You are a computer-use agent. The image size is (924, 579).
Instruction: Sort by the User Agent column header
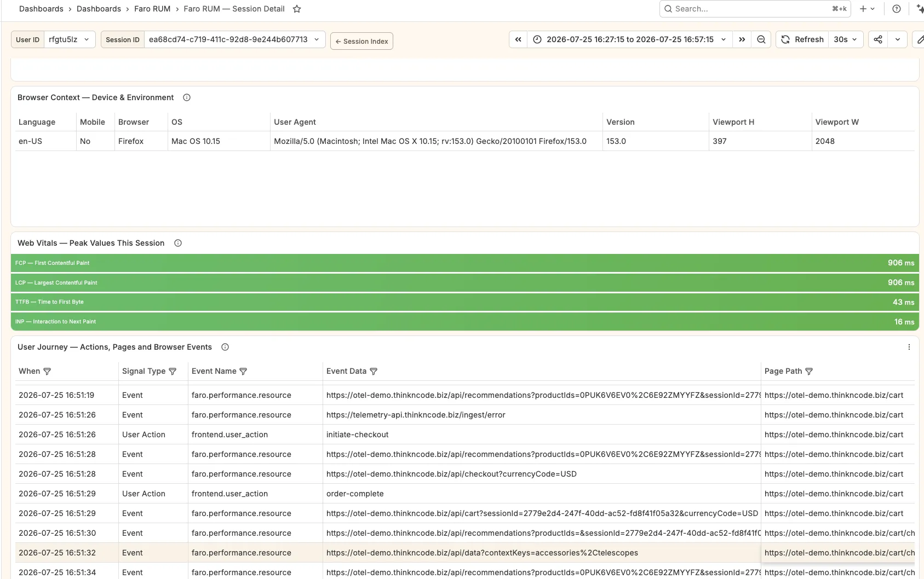(x=295, y=122)
